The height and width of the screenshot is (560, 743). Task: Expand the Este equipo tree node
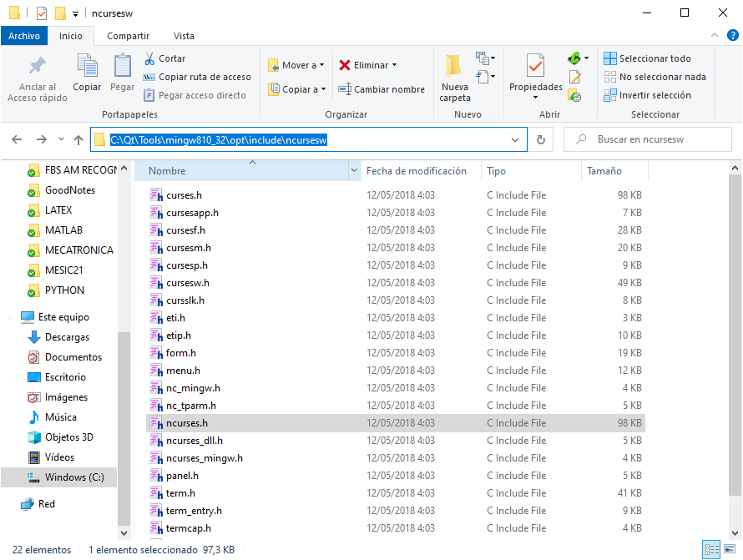click(8, 317)
